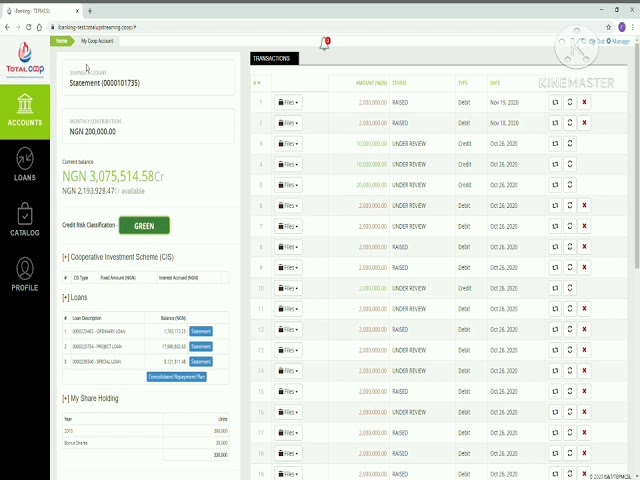
Task: Bookmark this page with the star icon
Action: [609, 27]
